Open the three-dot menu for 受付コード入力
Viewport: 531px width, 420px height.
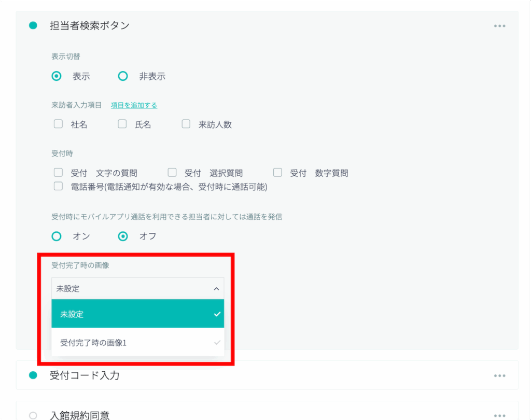(499, 376)
